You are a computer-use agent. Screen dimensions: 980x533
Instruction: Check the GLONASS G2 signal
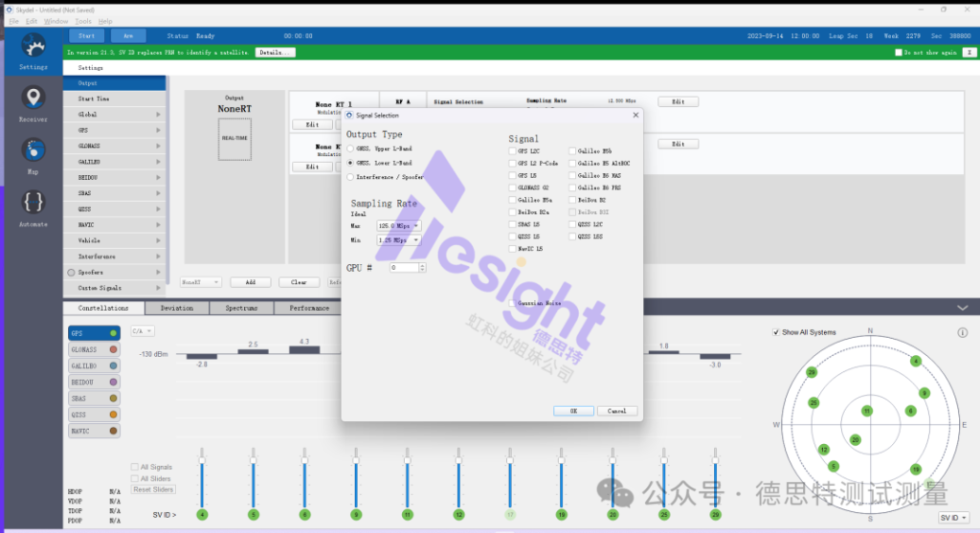pos(513,188)
